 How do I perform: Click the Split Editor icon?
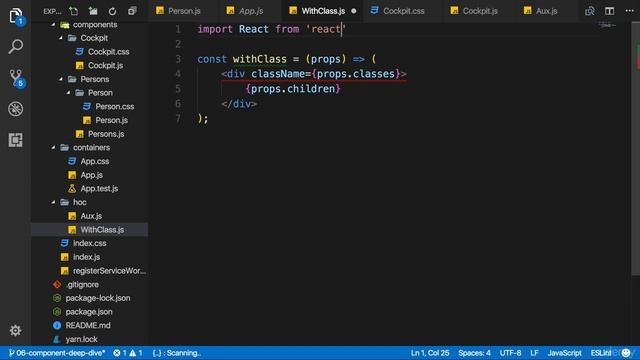[609, 11]
